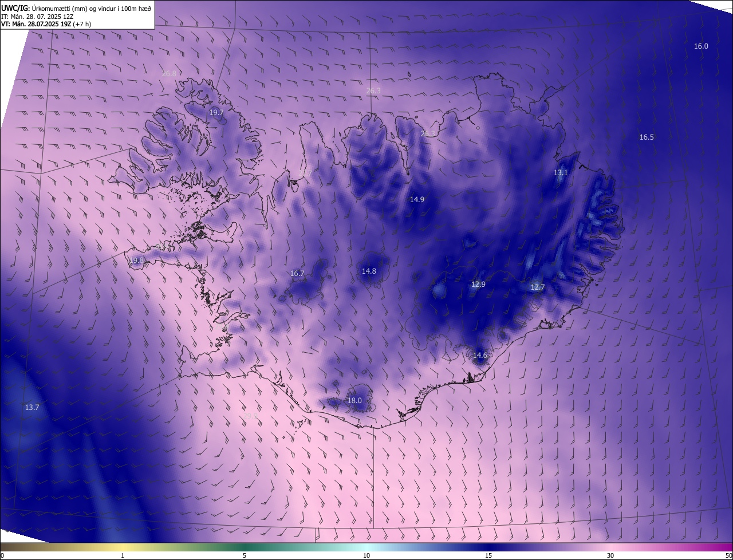
Task: Click the 13.7 value label
Action: (x=32, y=407)
